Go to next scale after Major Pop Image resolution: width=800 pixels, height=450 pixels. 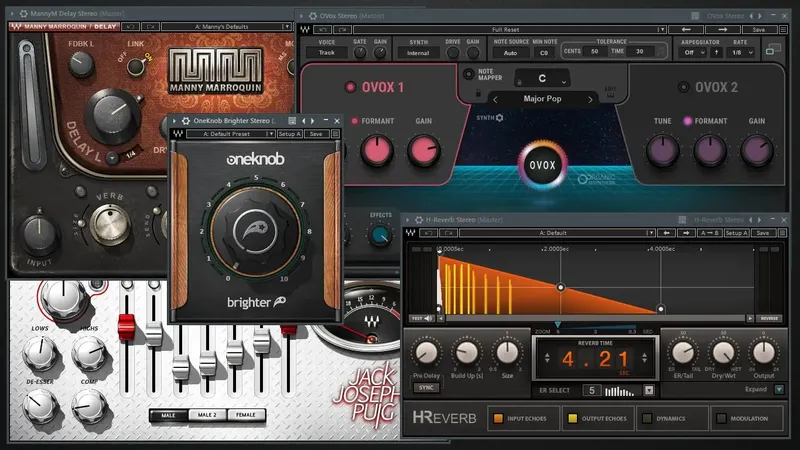590,99
